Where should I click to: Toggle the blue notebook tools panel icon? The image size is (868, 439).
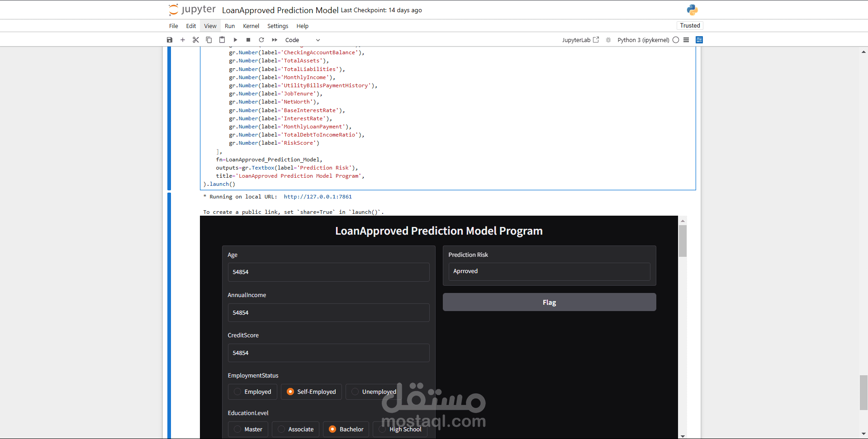pos(699,40)
